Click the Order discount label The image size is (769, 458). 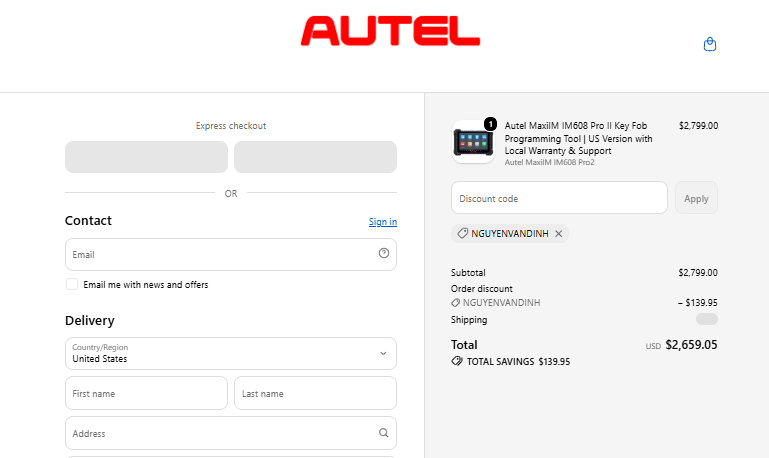pos(482,289)
